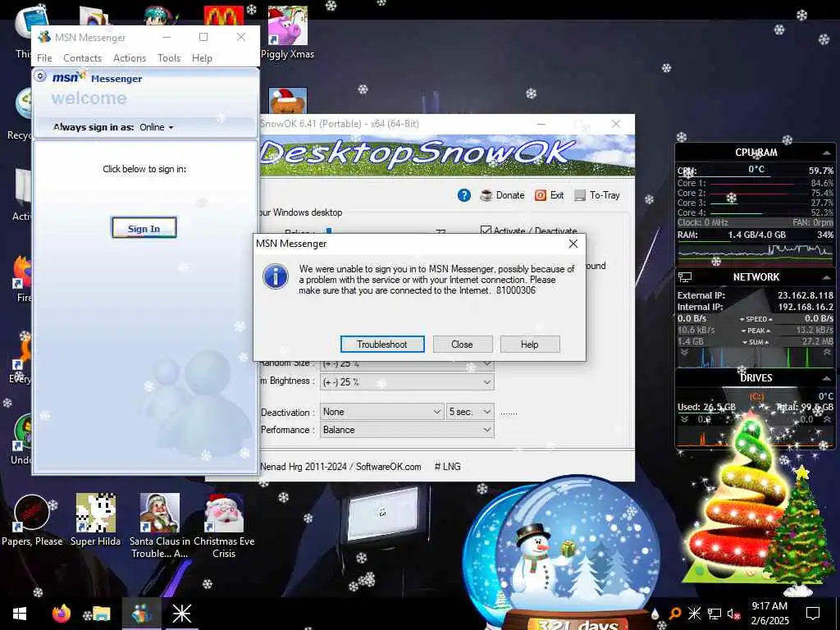840x630 pixels.
Task: Click the muted volume tray icon
Action: 733,614
